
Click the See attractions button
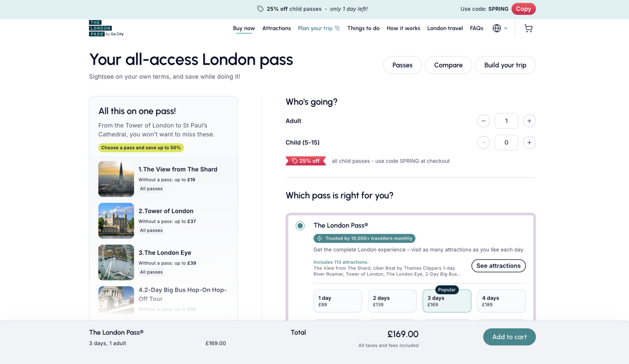tap(498, 266)
